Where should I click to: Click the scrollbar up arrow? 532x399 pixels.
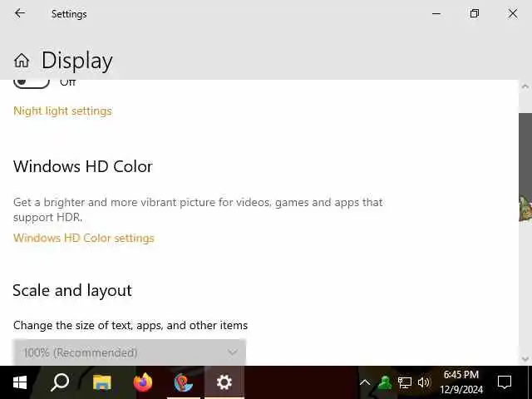coord(525,86)
